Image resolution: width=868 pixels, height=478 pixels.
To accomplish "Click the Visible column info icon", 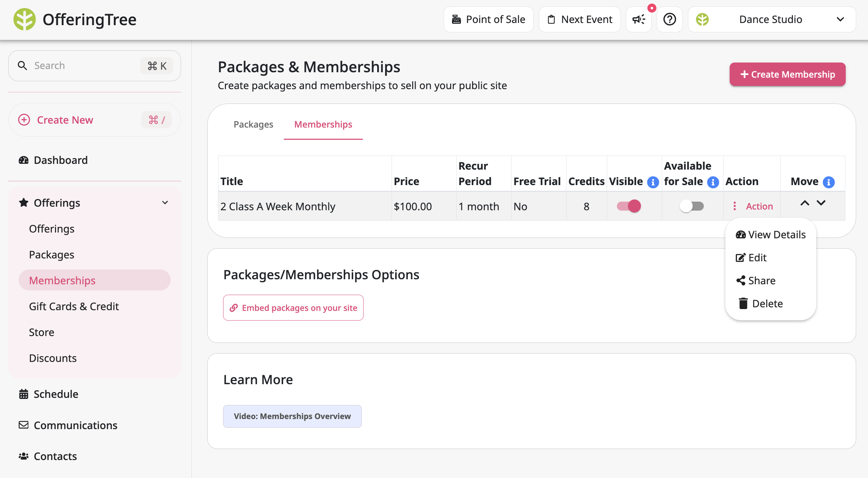I will click(653, 182).
